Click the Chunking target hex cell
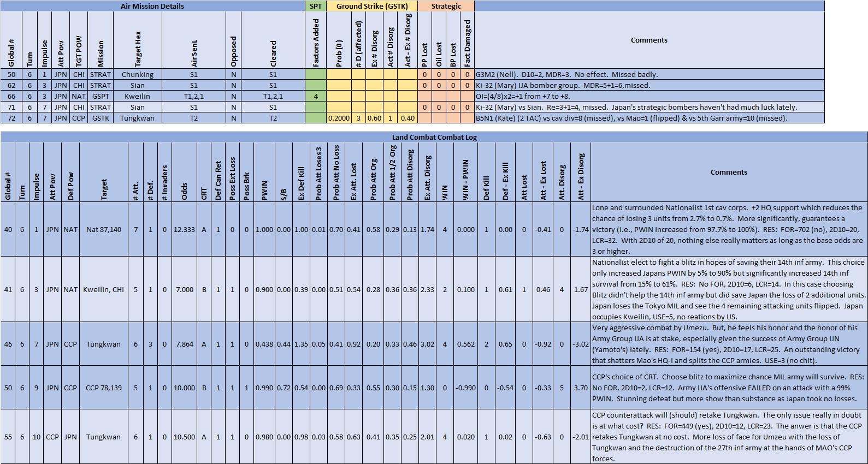 pos(138,74)
